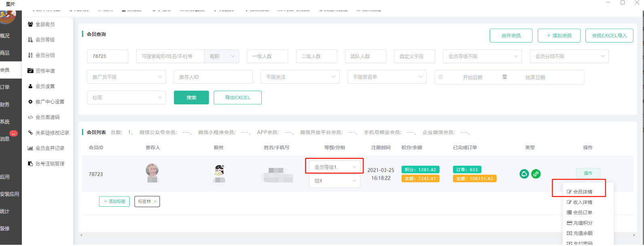The image size is (644, 246).
Task: Open the 不限黑名单 dropdown
Action: click(387, 77)
